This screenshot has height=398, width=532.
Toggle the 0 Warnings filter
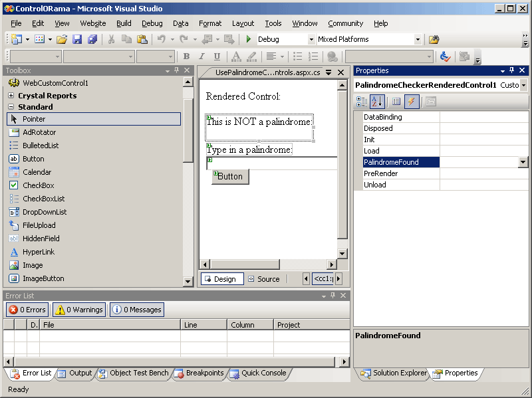[x=79, y=310]
